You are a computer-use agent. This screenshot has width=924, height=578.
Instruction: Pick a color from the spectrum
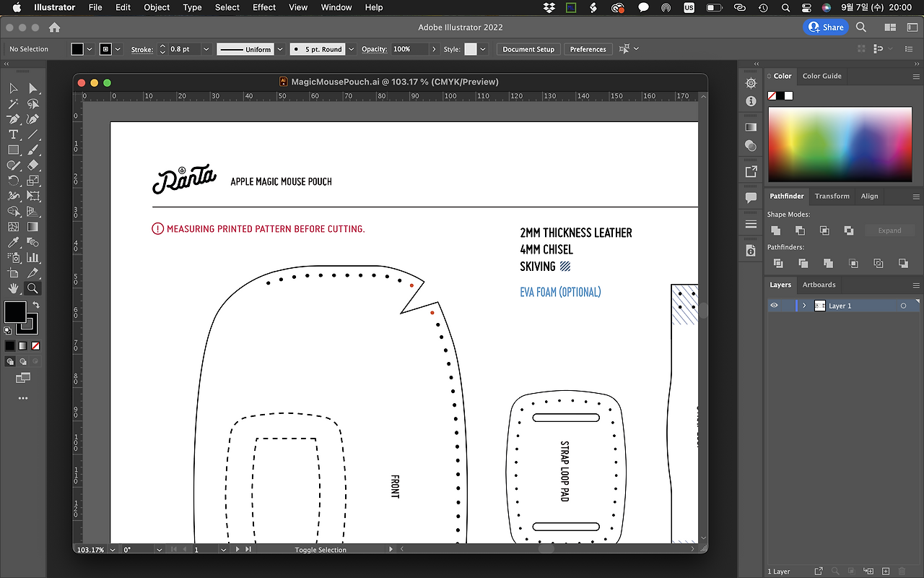[840, 144]
